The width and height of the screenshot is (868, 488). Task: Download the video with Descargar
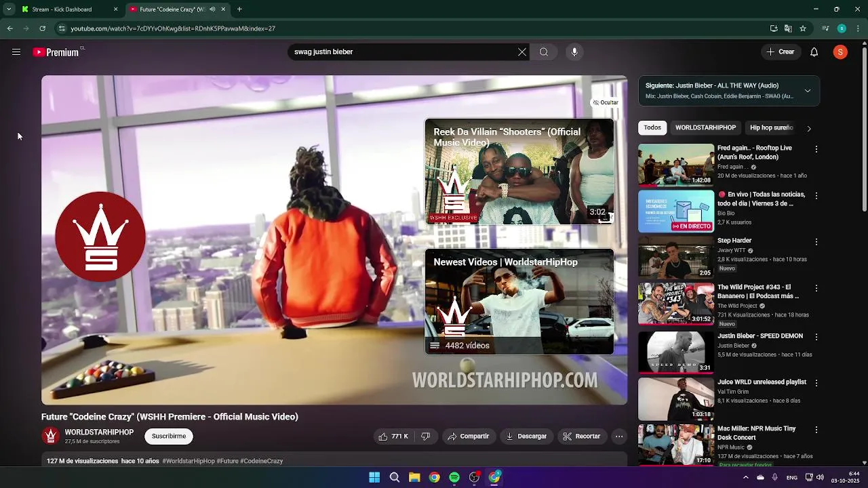(x=526, y=436)
